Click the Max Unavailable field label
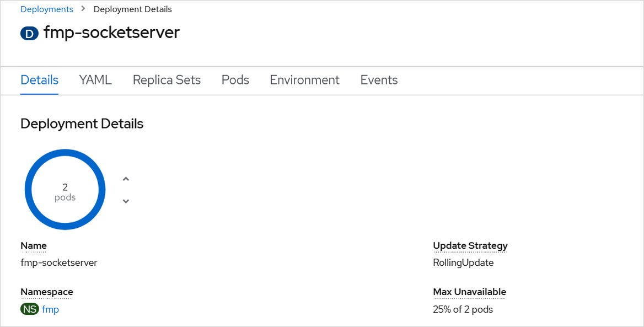 pyautogui.click(x=469, y=292)
